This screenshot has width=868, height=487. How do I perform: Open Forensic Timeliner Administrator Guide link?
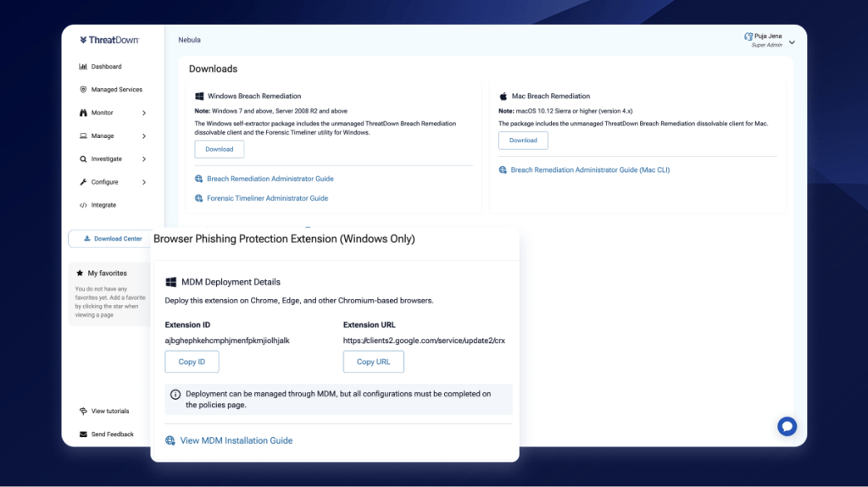pyautogui.click(x=267, y=198)
